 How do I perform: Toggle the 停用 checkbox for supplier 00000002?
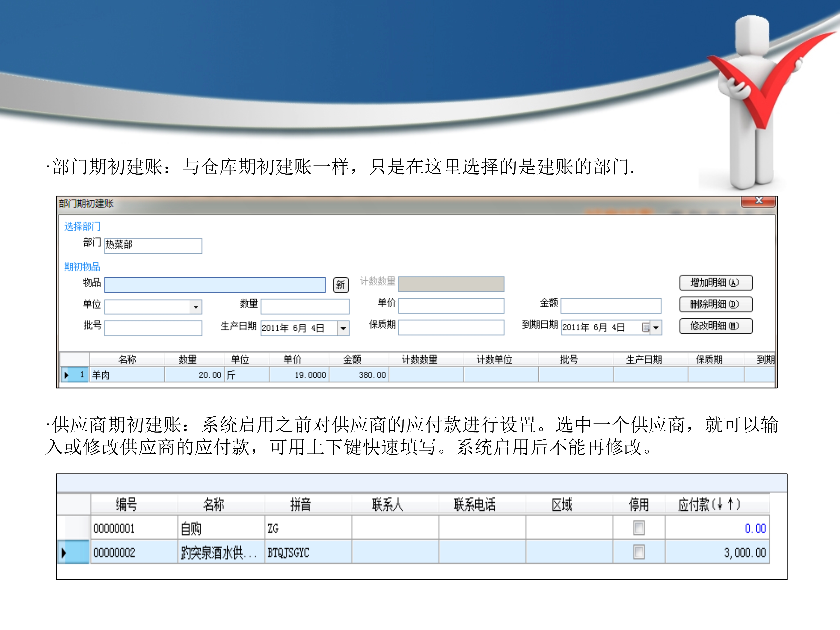click(x=639, y=552)
